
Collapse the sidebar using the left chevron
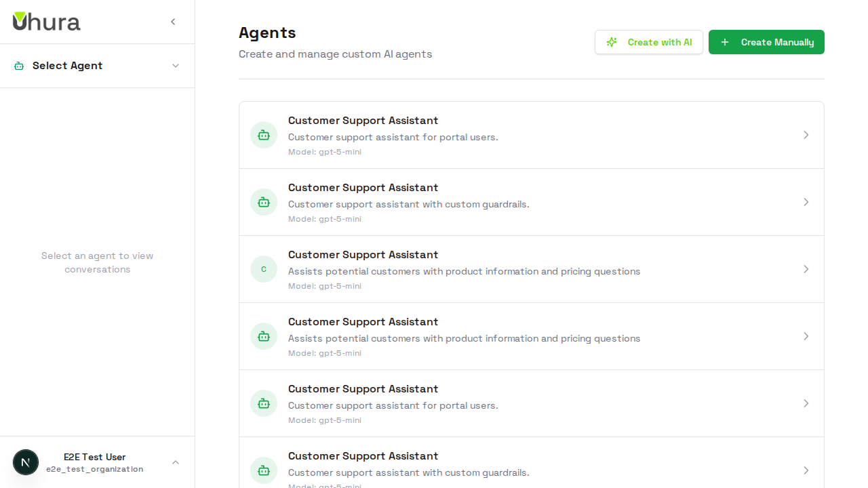173,22
